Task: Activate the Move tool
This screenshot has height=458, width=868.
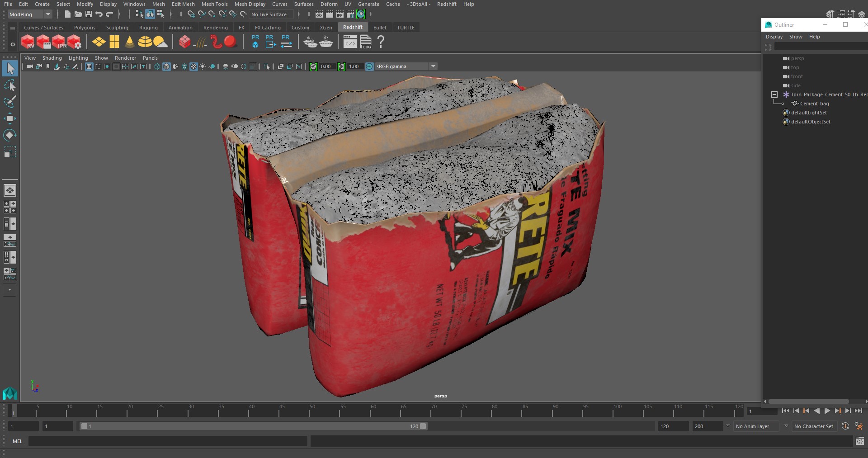Action: point(9,118)
